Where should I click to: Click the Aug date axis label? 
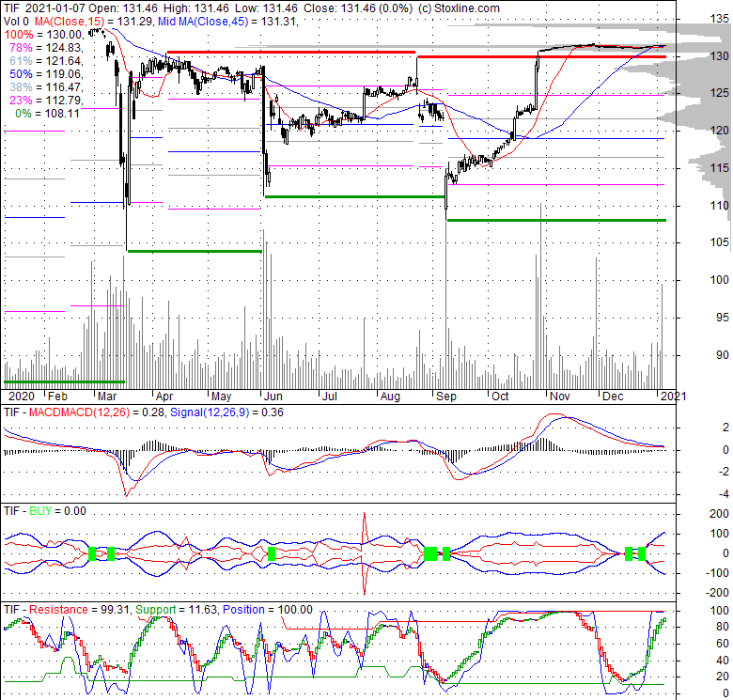(390, 397)
